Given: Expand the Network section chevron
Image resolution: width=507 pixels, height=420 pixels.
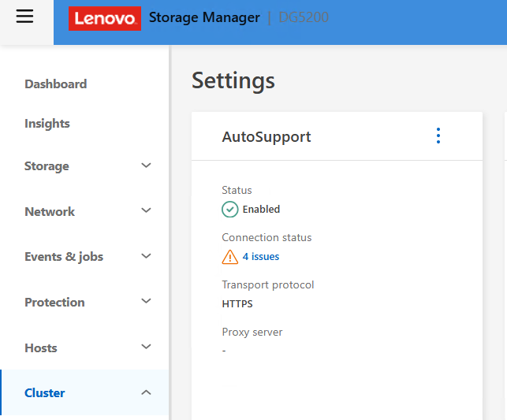Looking at the screenshot, I should pyautogui.click(x=146, y=211).
